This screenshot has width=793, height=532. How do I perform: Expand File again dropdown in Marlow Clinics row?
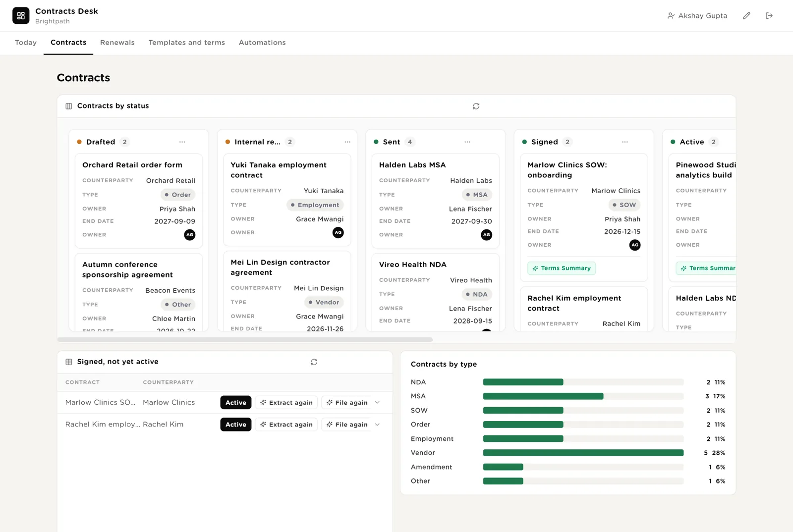(377, 403)
